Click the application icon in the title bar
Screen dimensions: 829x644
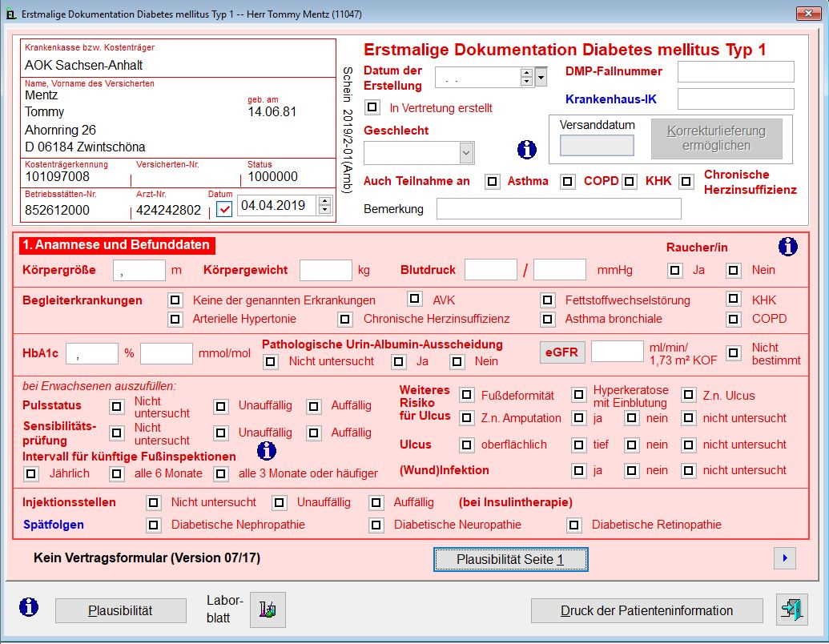(x=10, y=13)
